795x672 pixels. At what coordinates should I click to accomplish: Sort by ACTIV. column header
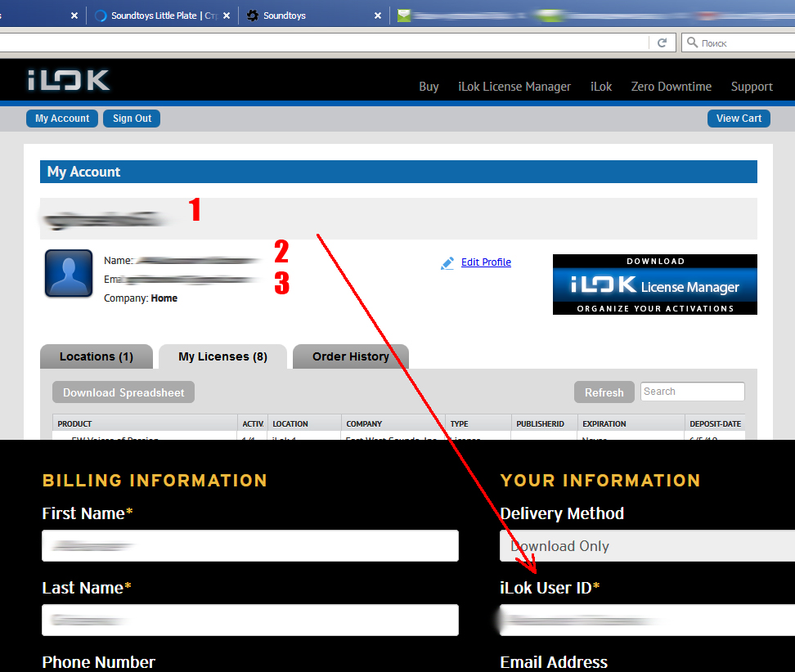[x=253, y=423]
